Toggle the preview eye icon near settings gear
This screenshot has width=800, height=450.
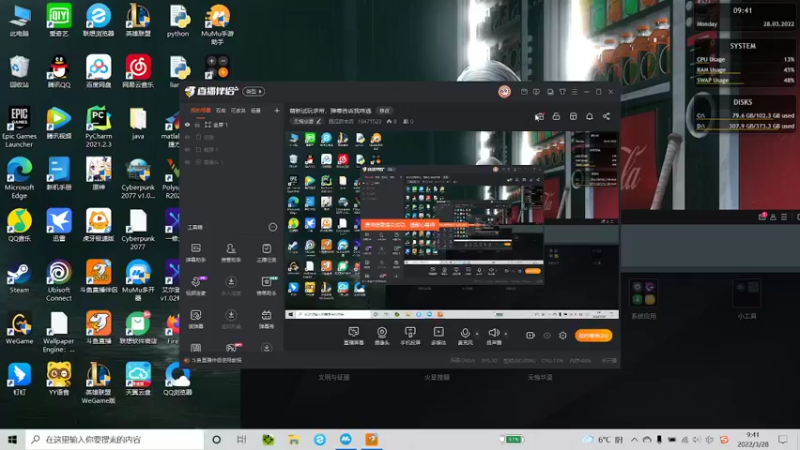tap(547, 336)
